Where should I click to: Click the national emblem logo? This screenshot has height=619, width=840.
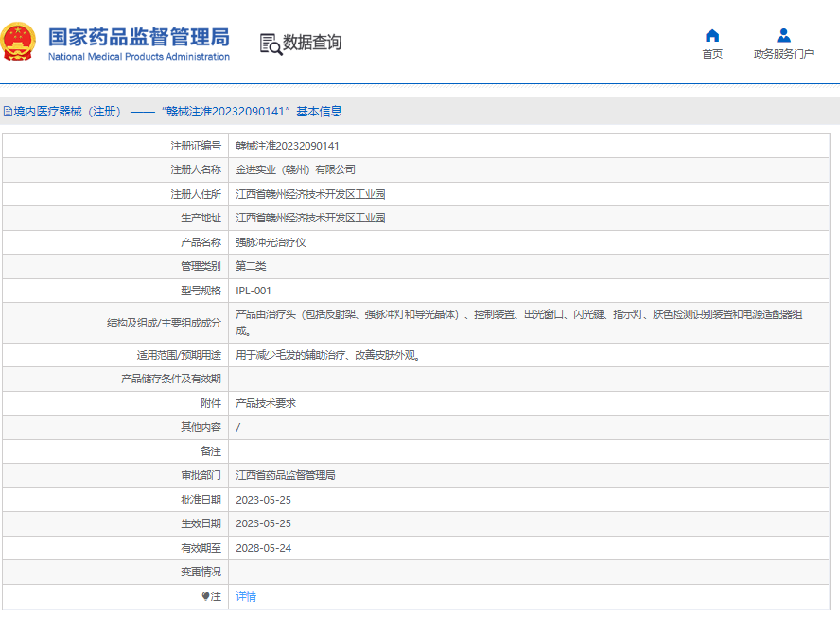coord(18,42)
